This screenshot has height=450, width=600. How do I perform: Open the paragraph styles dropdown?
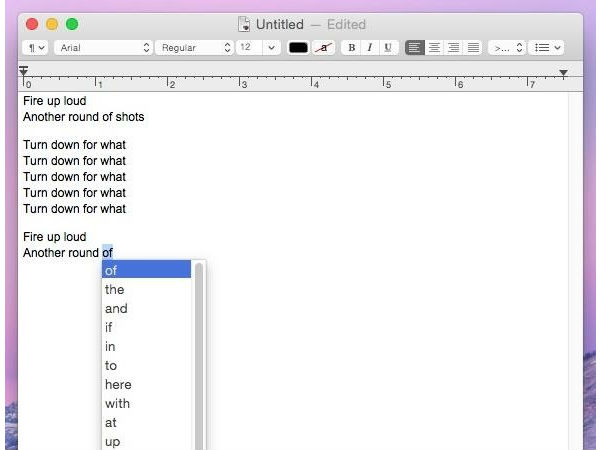(35, 47)
